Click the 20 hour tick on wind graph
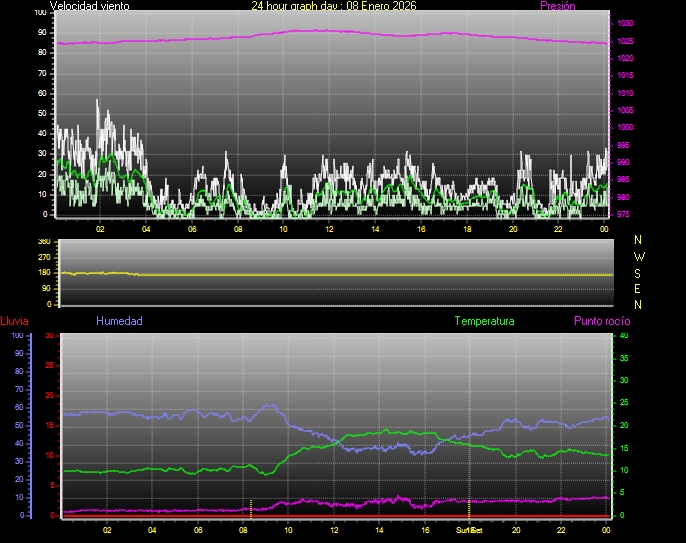686x543 pixels. point(513,229)
